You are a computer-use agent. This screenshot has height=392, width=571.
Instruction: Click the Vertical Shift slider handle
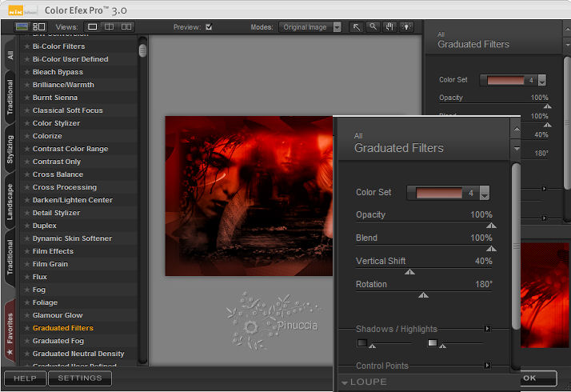(x=409, y=272)
